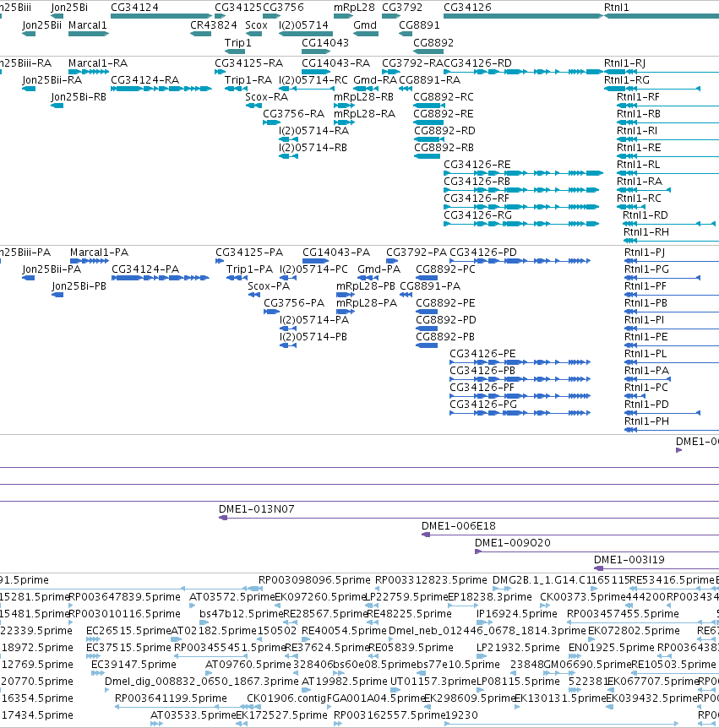719x728 pixels.
Task: Click the Marcal1 gene feature label
Action: point(87,25)
